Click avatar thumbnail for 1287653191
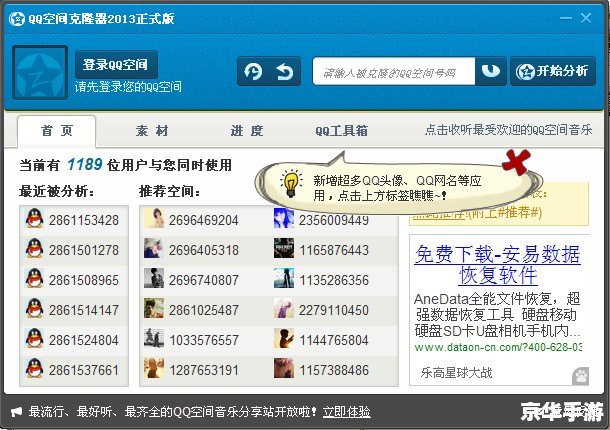Screen dimensions: 610x430 [x=154, y=368]
